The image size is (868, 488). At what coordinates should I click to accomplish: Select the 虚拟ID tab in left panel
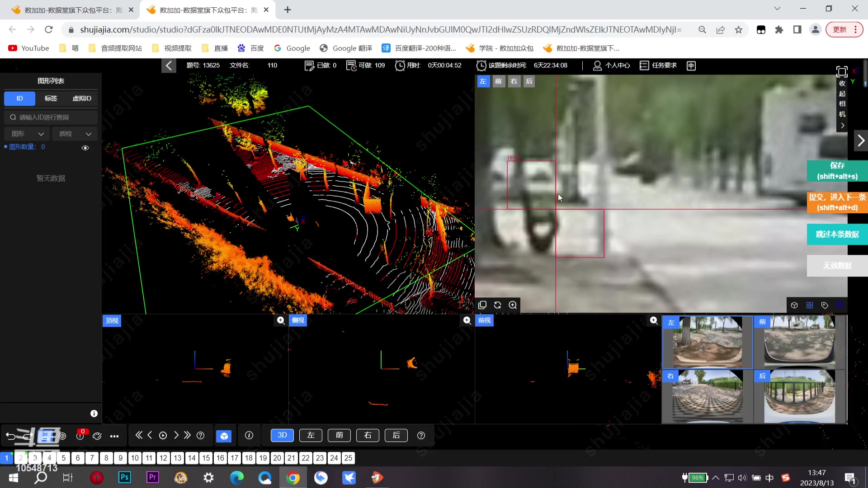pyautogui.click(x=82, y=99)
